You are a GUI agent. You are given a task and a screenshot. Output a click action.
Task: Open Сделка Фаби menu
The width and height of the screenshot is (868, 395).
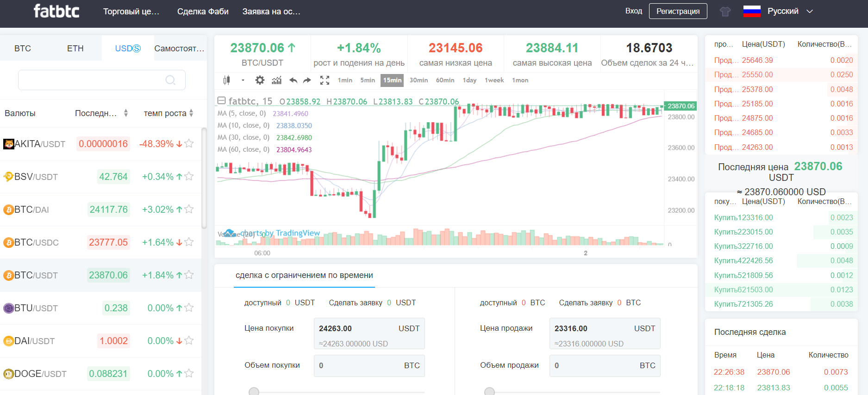tap(203, 11)
